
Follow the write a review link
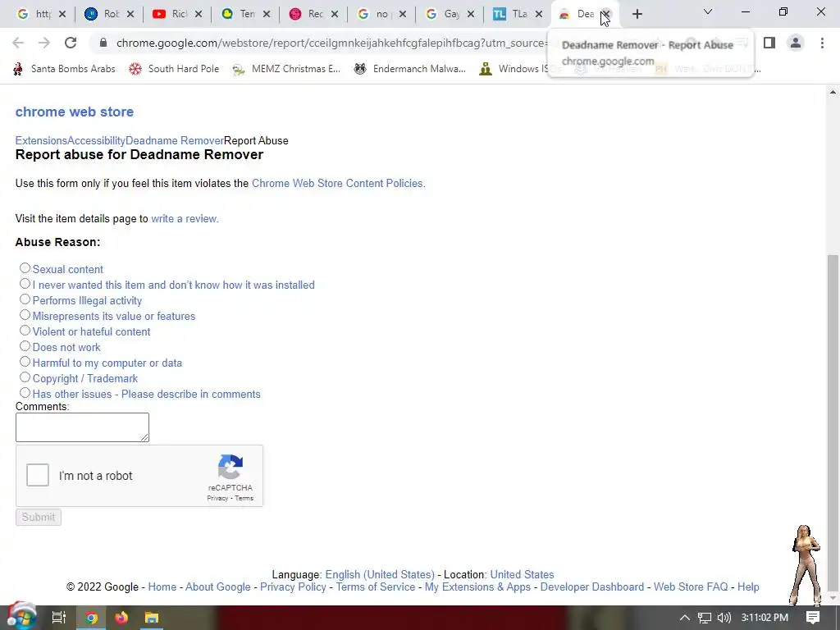pos(185,218)
